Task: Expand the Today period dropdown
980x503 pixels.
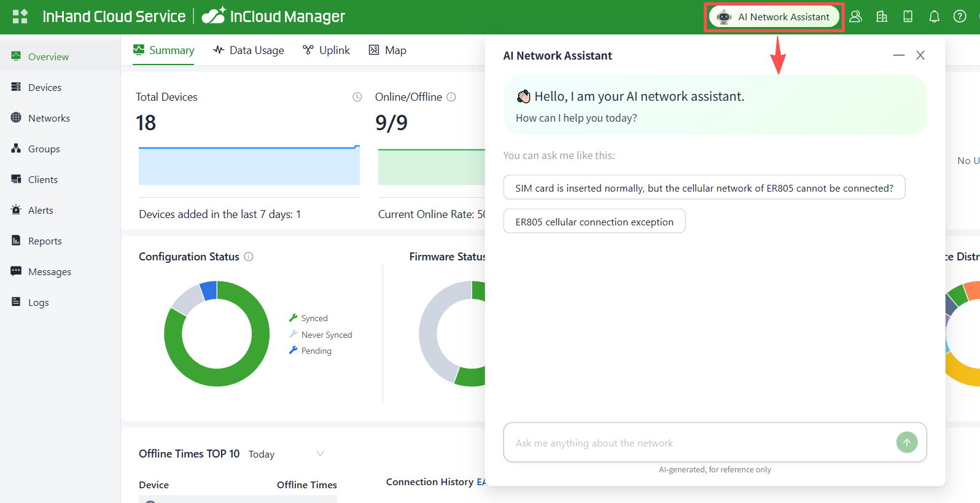Action: pyautogui.click(x=286, y=454)
